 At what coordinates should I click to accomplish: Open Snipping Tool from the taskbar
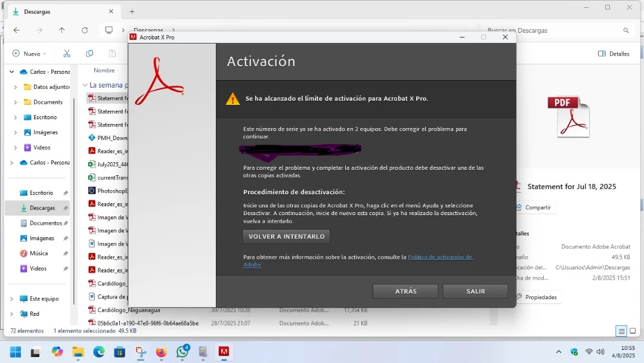pos(141,352)
